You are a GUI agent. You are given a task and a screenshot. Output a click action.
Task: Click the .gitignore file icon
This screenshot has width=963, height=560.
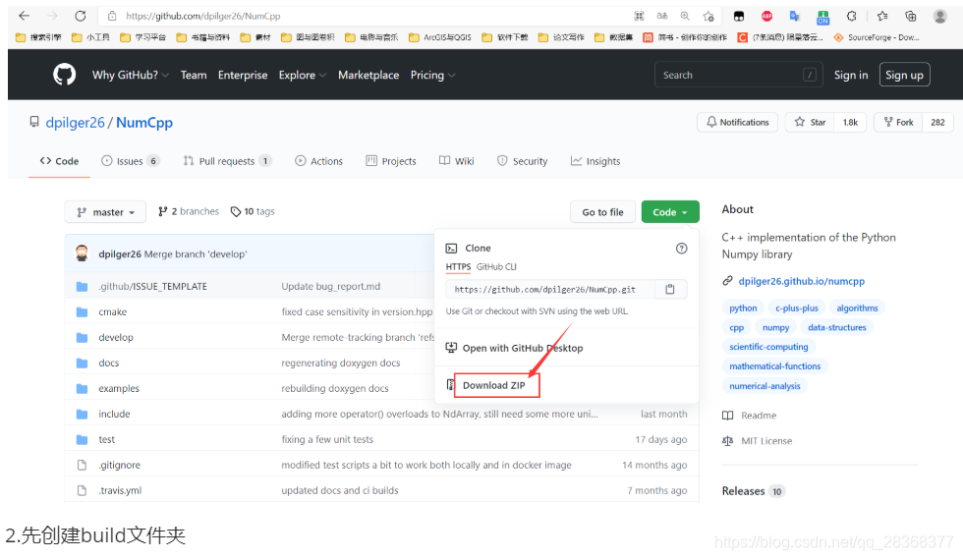pos(82,465)
